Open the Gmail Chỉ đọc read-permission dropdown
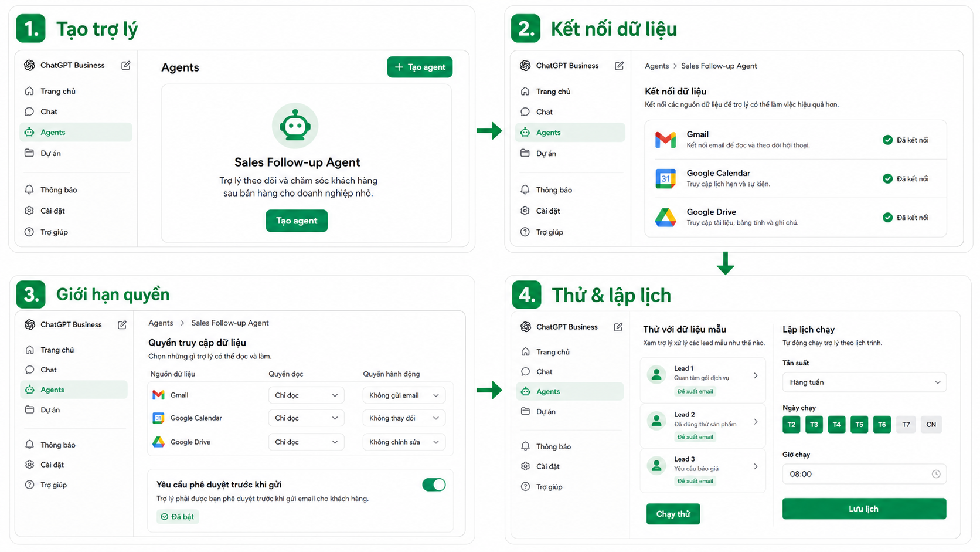This screenshot has width=980, height=552. coord(306,395)
